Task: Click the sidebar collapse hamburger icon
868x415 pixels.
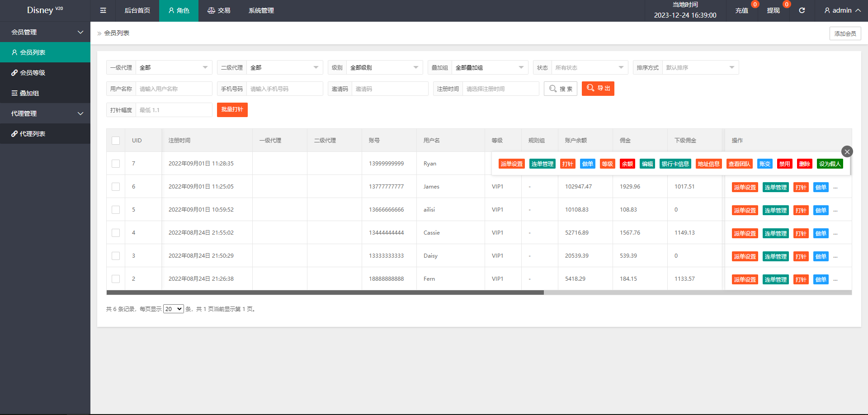Action: pyautogui.click(x=103, y=10)
